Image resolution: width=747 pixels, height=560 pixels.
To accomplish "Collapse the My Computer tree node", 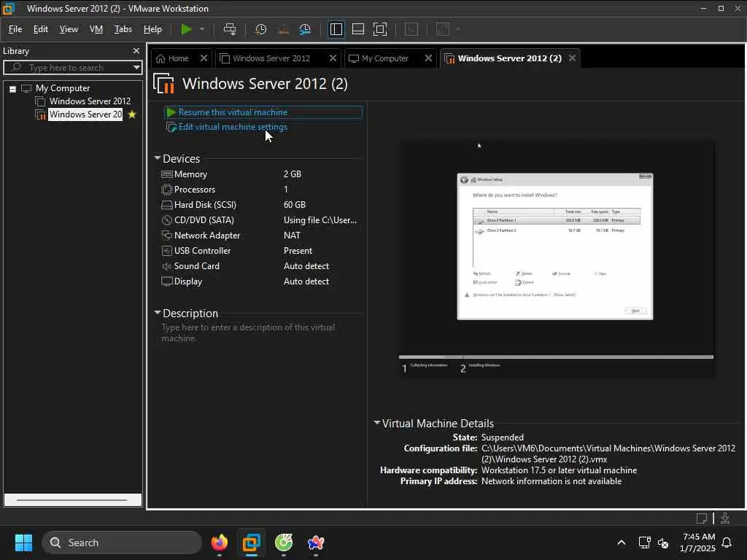I will tap(13, 89).
